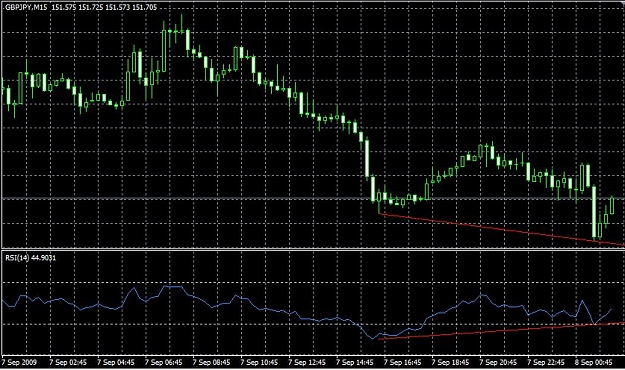Click the '7 Sep 06:45' time label
The height and width of the screenshot is (370, 625).
point(163,362)
